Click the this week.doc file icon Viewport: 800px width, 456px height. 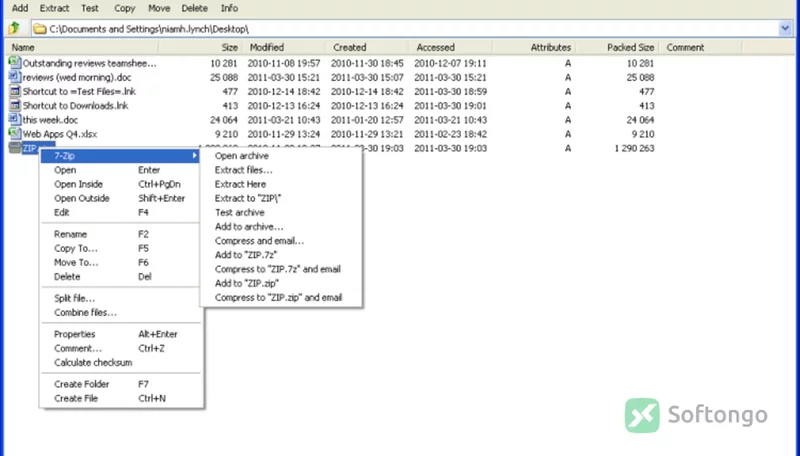15,120
